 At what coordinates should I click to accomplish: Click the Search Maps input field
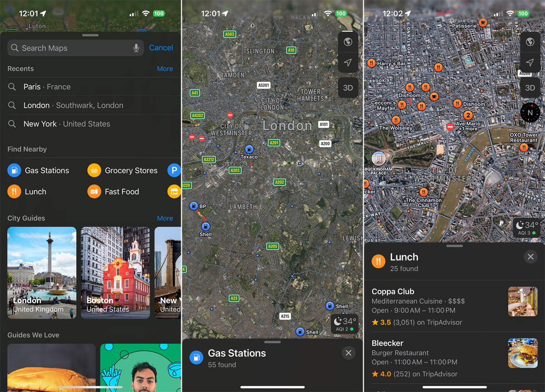(x=76, y=48)
